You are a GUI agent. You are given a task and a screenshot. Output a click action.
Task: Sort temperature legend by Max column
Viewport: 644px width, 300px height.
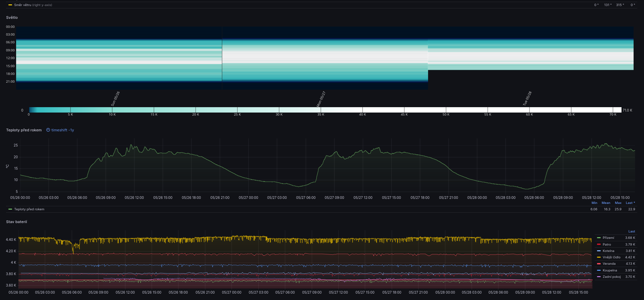(x=618, y=203)
